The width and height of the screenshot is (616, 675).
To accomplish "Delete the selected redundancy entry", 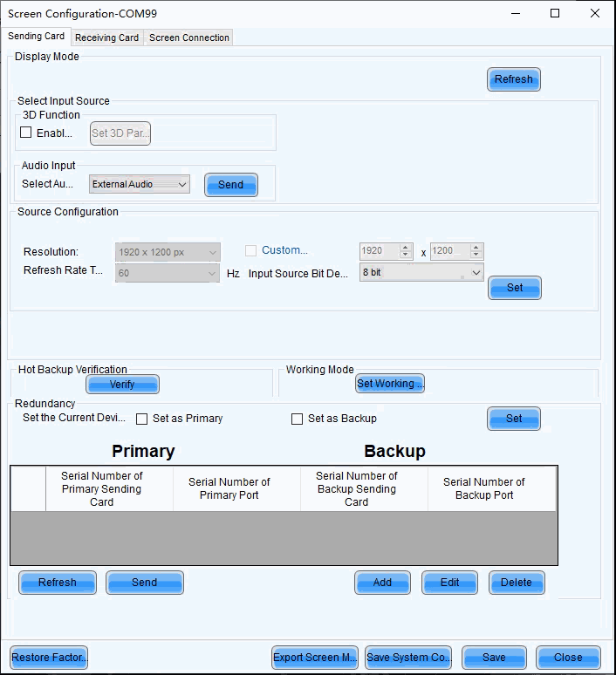I will [x=517, y=583].
